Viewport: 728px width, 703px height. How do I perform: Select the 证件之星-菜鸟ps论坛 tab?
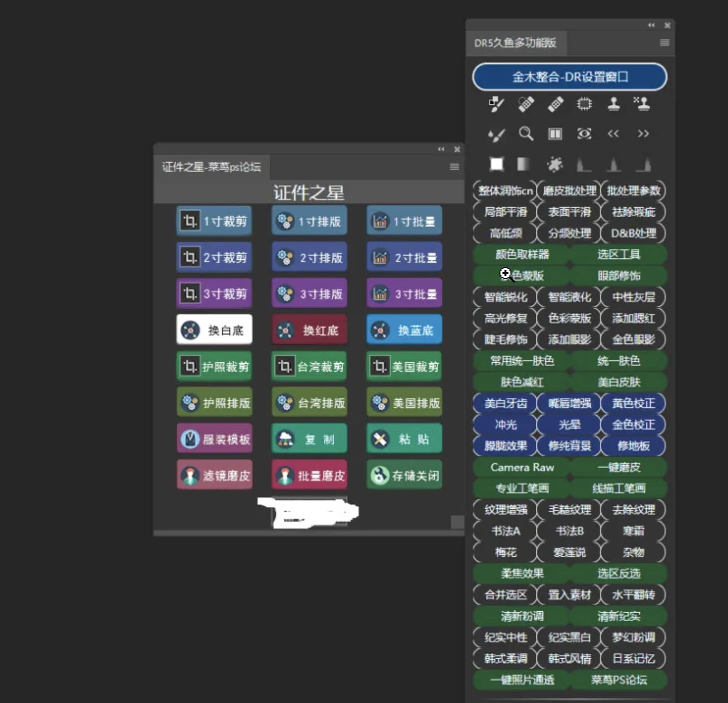[211, 167]
